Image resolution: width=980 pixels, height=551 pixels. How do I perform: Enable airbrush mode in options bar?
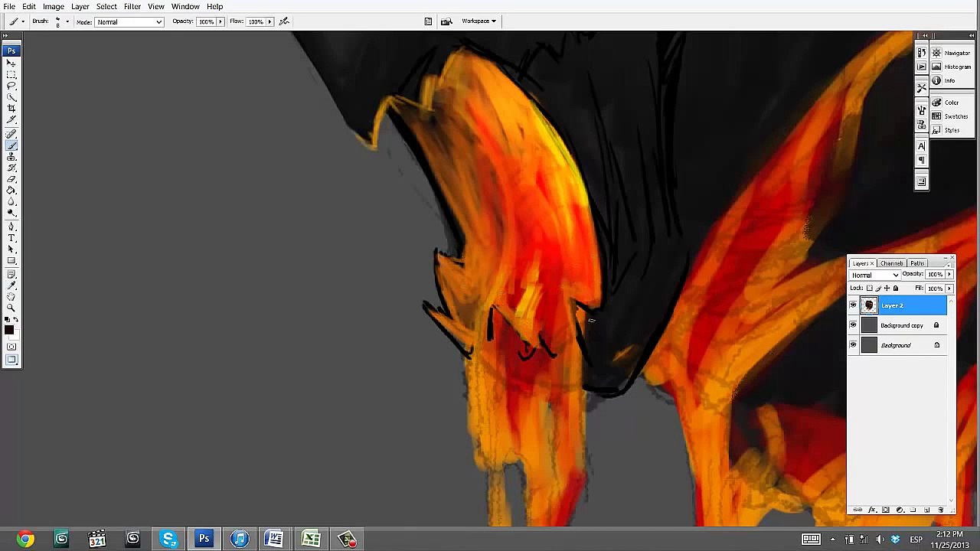(284, 21)
